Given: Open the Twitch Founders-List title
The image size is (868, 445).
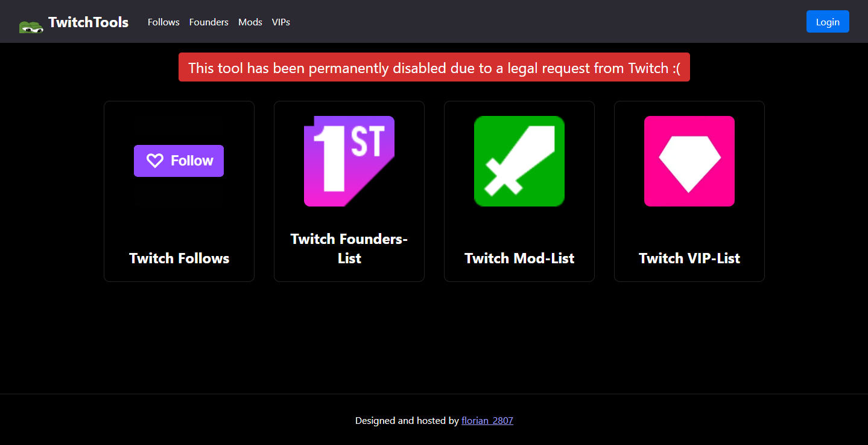Looking at the screenshot, I should pyautogui.click(x=349, y=249).
